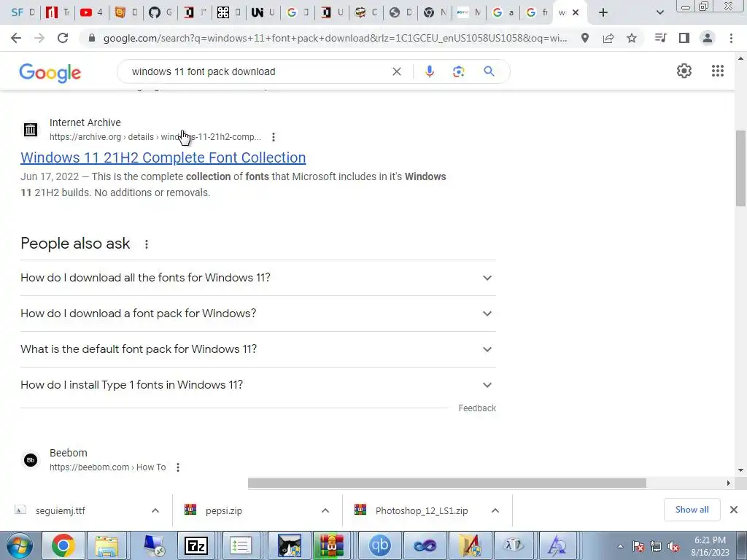
Task: Open the Chrome profile avatar
Action: click(708, 38)
